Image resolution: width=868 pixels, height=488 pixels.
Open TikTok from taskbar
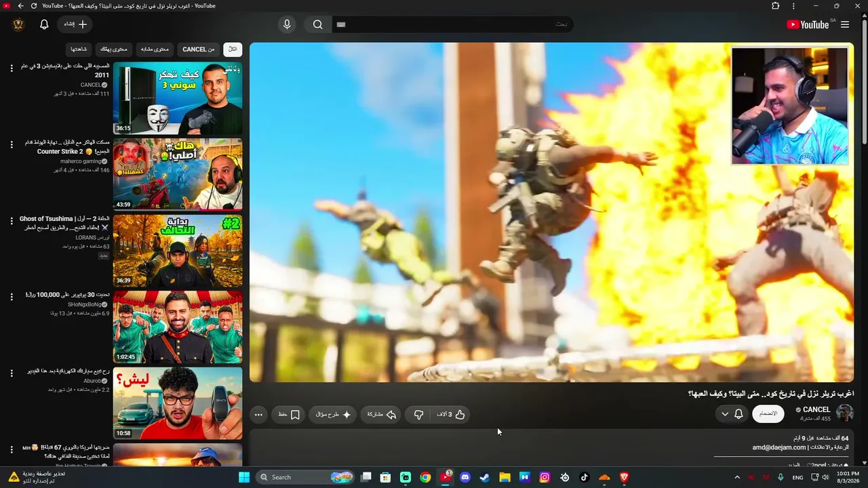(x=585, y=477)
